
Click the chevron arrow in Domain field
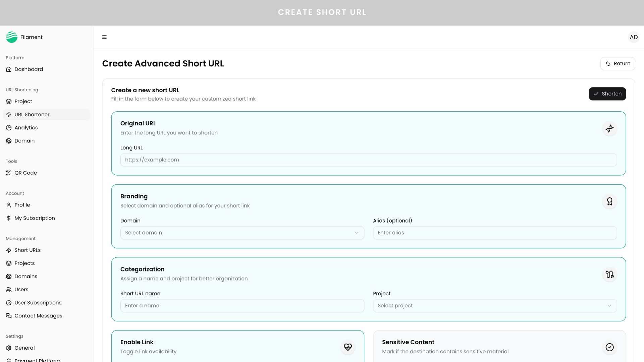(x=357, y=233)
